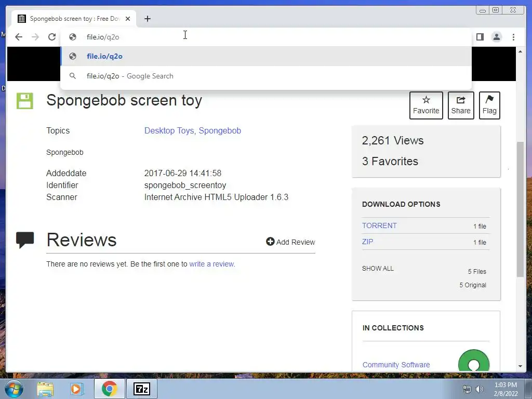Screen dimensions: 532x399
Task: Open a new tab with the plus button
Action: tap(147, 19)
